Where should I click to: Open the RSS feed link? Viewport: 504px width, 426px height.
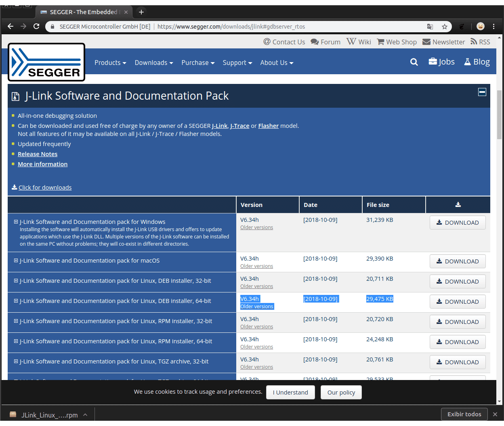(480, 42)
